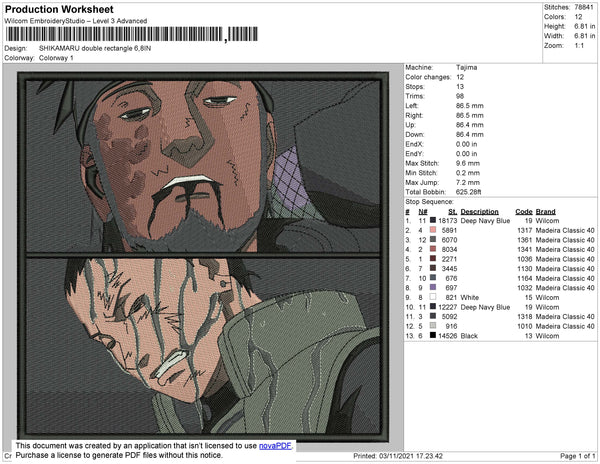Click the 'Color changes:' label
This screenshot has height=464, width=600.
pos(428,77)
